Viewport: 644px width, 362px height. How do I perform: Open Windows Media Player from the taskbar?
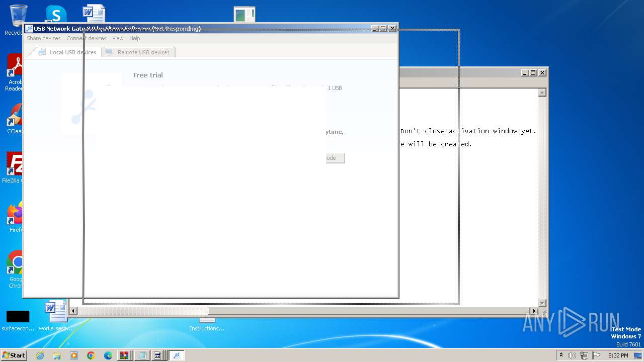coord(74,355)
